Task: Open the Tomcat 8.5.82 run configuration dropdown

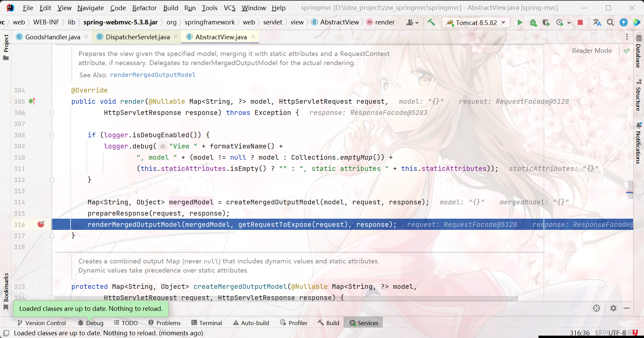Action: tap(476, 22)
